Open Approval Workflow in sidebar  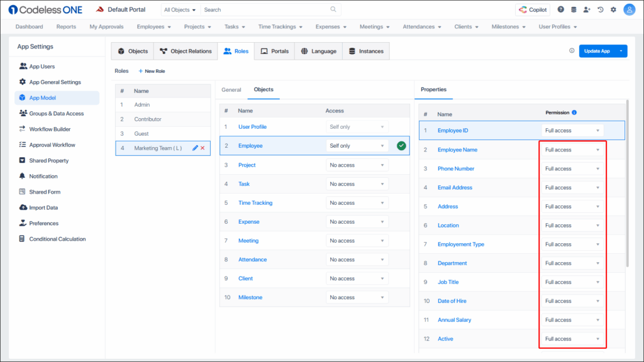pyautogui.click(x=52, y=145)
